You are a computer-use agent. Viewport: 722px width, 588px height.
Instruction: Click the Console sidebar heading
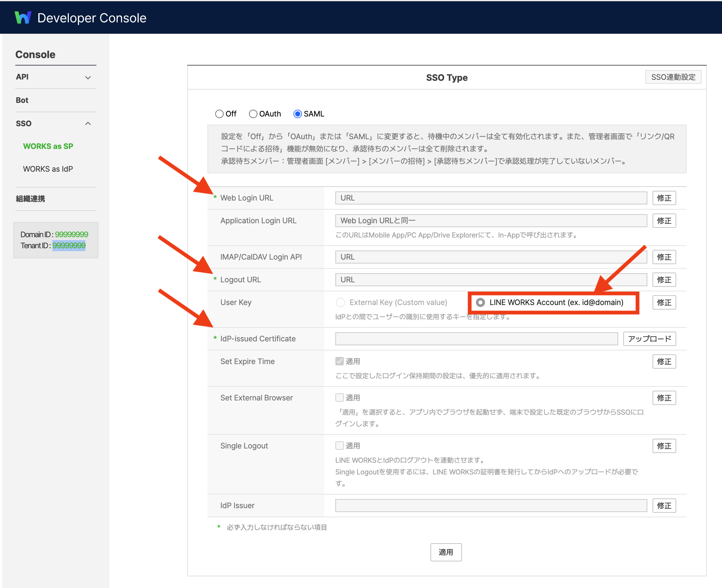pyautogui.click(x=35, y=55)
